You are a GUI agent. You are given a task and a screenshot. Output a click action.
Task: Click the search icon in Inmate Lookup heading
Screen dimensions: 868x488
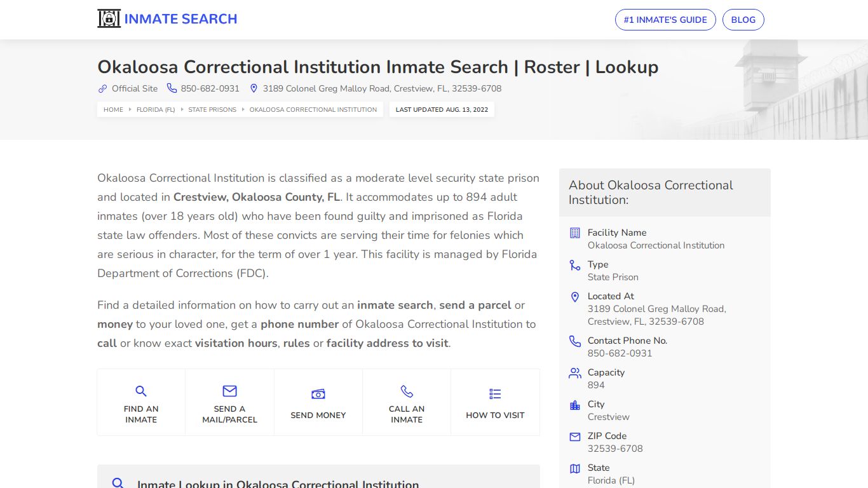coord(118,484)
